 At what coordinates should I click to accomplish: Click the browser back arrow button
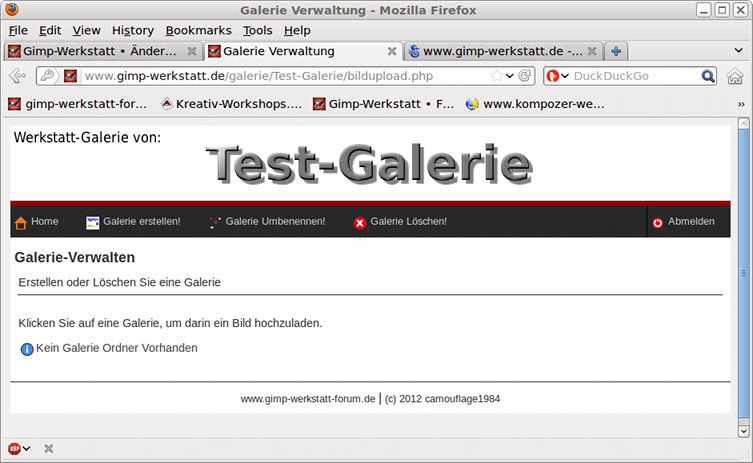(x=18, y=76)
